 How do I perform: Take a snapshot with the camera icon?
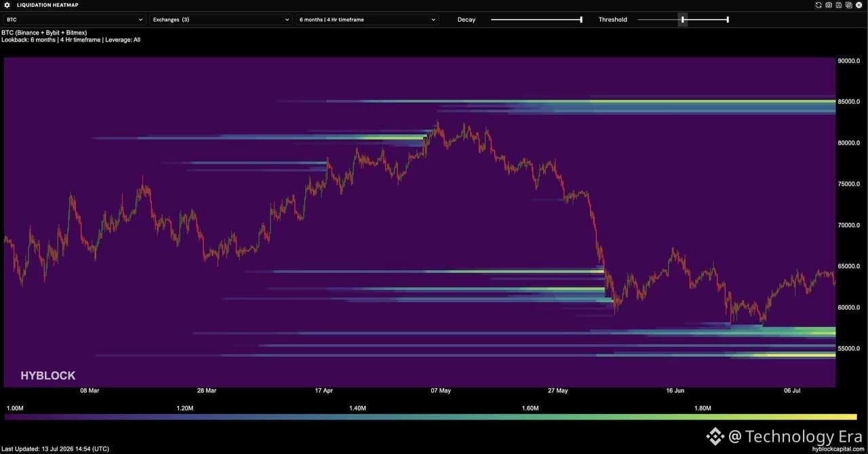click(x=829, y=5)
